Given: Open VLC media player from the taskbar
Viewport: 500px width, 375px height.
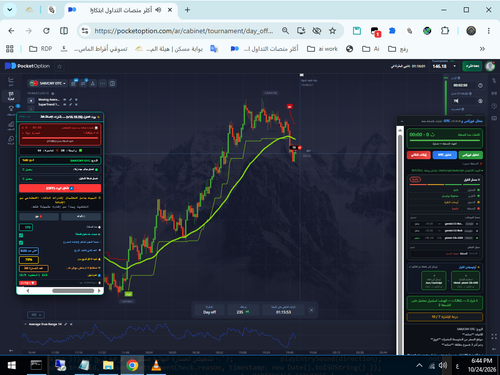Looking at the screenshot, I should [x=156, y=366].
